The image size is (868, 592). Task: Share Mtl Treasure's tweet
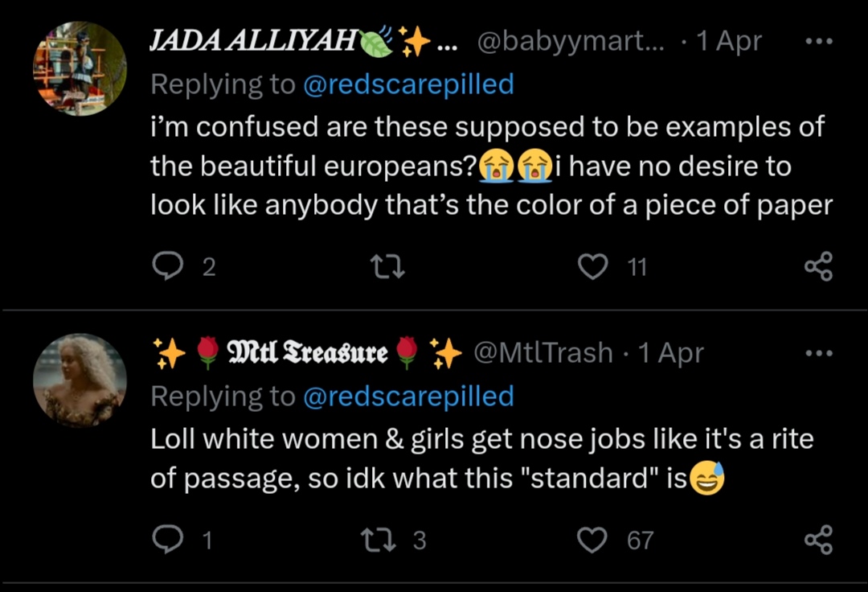pos(818,540)
